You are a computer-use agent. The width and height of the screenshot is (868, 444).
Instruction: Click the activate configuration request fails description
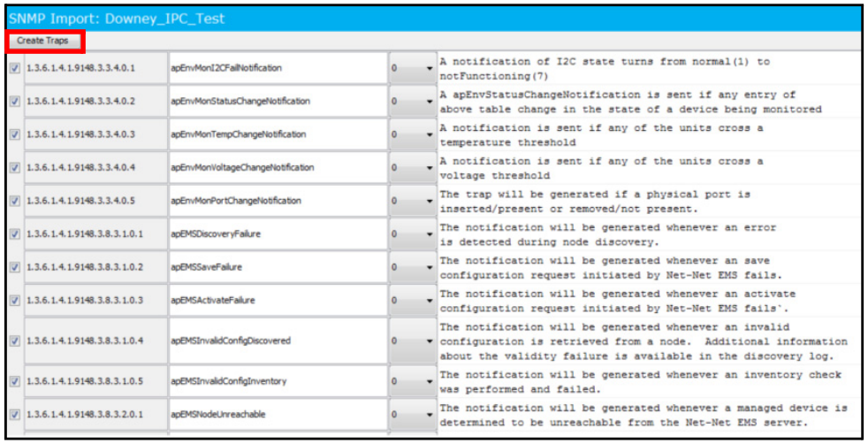coord(618,302)
